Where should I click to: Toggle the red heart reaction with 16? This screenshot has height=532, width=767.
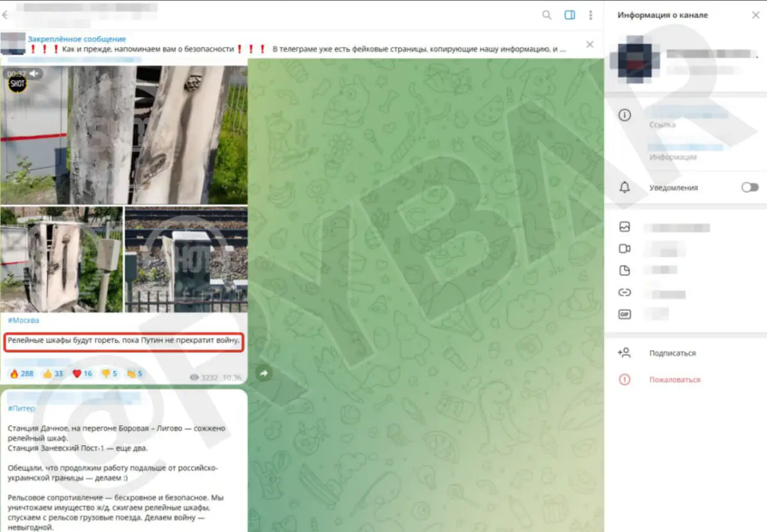click(x=83, y=374)
